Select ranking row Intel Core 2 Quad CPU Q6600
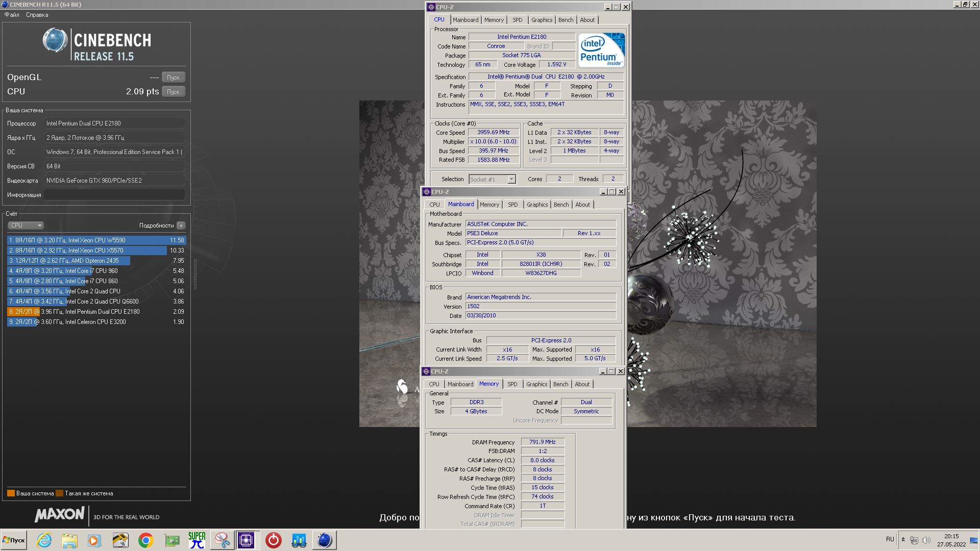 (x=96, y=302)
